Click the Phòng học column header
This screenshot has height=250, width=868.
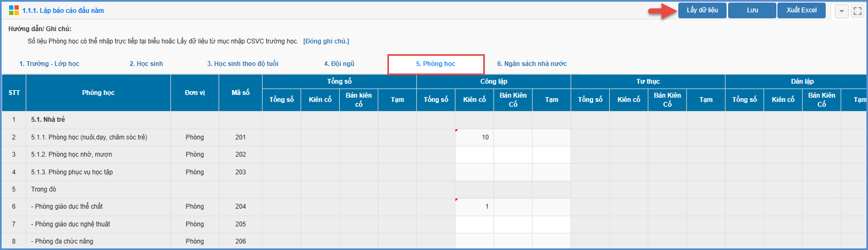(x=99, y=93)
